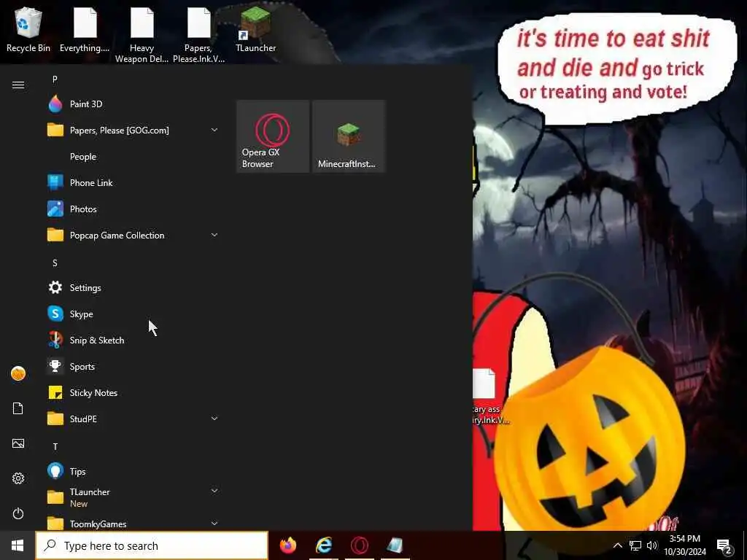Screen dimensions: 747x560
Task: Open the notepad-like app on the taskbar
Action: [x=395, y=545]
